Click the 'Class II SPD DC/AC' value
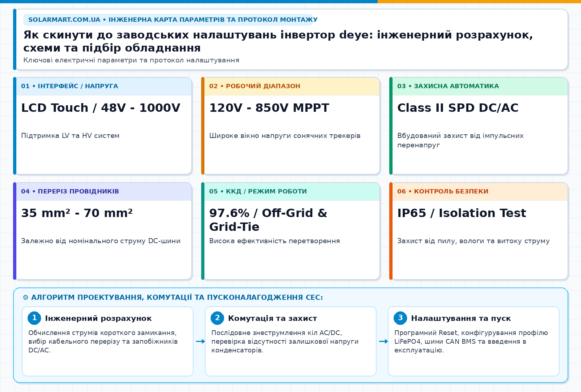Viewport: 581px width, 392px height. point(458,108)
